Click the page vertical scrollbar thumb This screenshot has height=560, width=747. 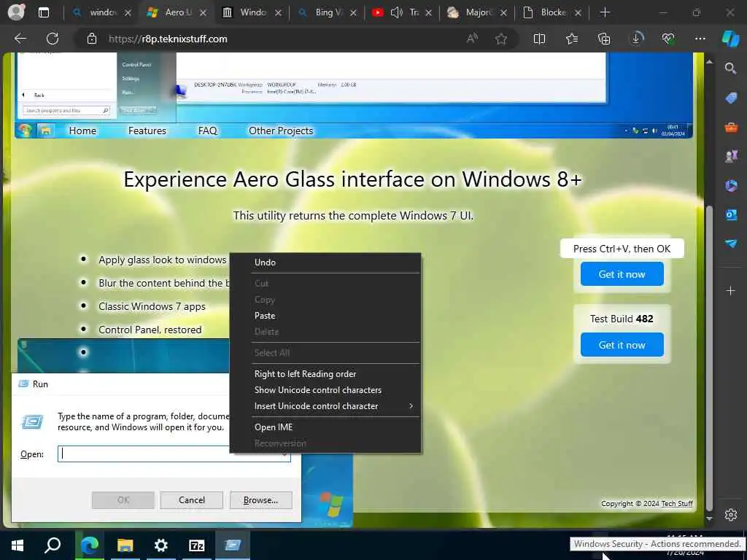tap(709, 357)
